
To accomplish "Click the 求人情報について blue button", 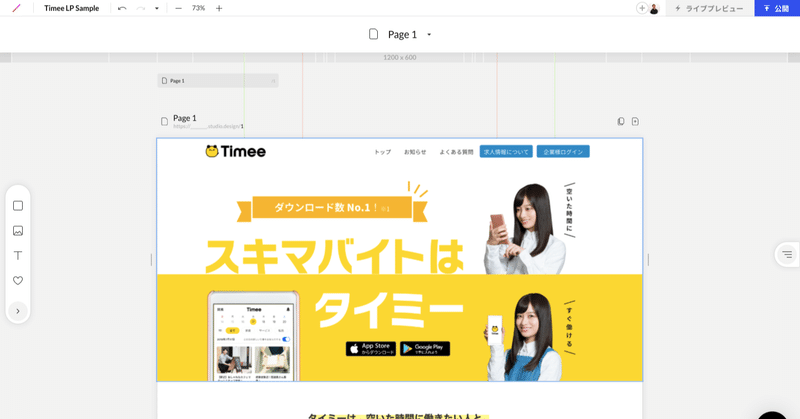I will click(506, 152).
